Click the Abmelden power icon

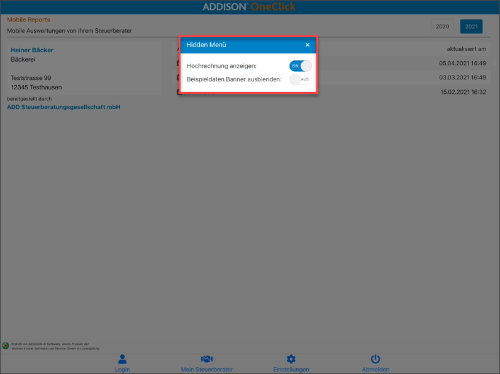point(375,359)
